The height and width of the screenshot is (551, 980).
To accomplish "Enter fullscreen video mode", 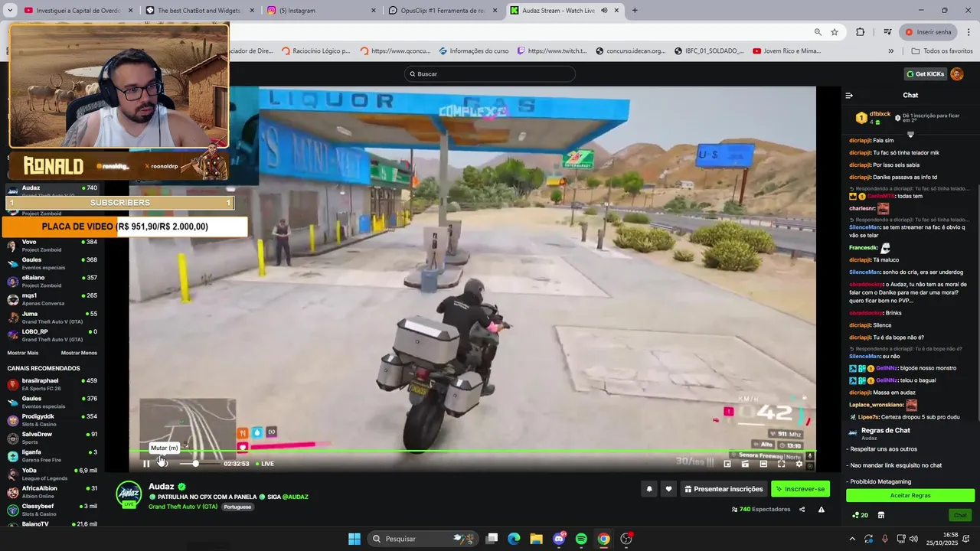I will tap(781, 464).
